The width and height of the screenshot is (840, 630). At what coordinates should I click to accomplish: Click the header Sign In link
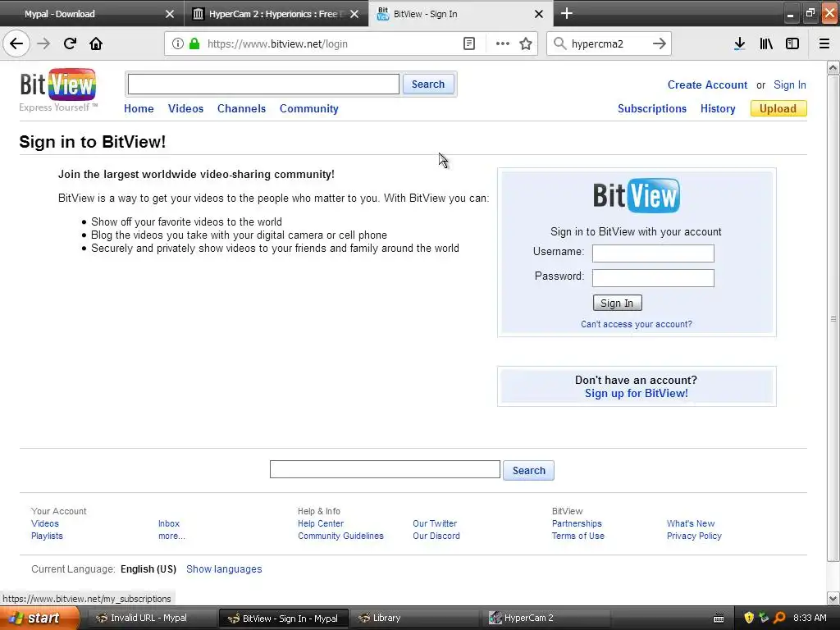pos(790,84)
